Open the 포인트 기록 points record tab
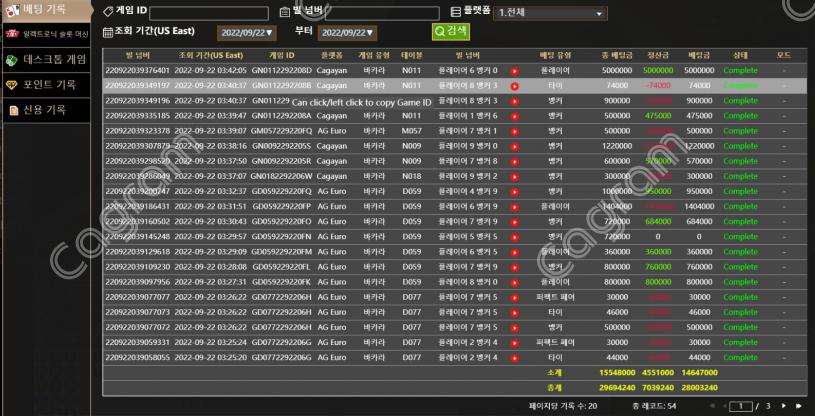 (47, 85)
